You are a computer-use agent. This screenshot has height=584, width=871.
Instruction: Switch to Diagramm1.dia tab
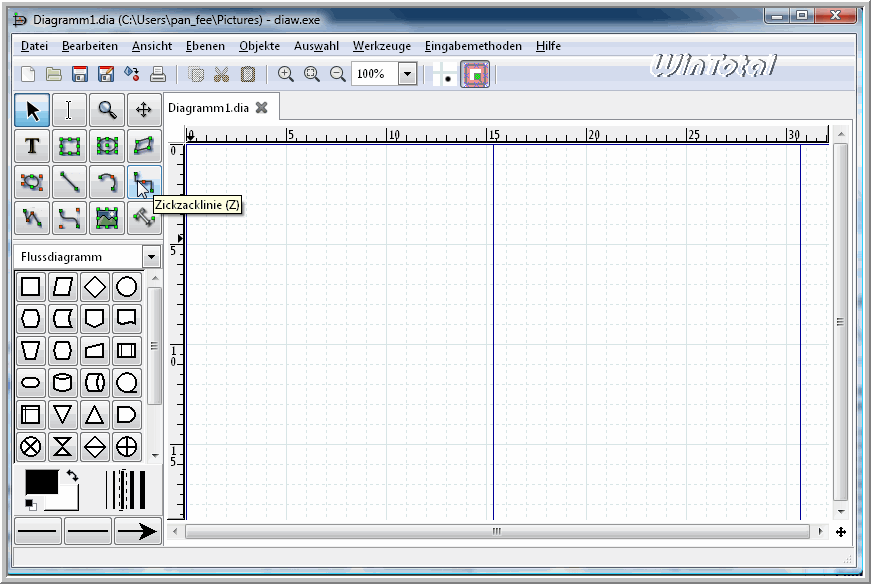[x=208, y=108]
